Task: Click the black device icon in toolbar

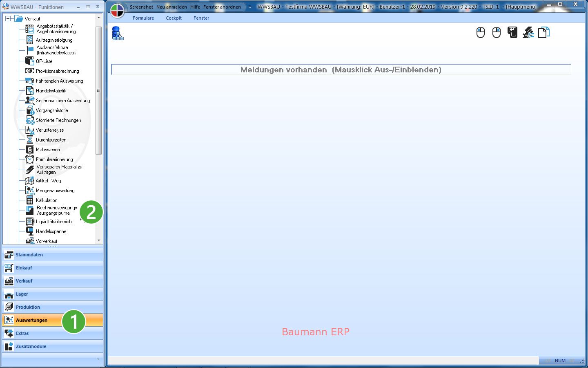Action: coord(512,32)
